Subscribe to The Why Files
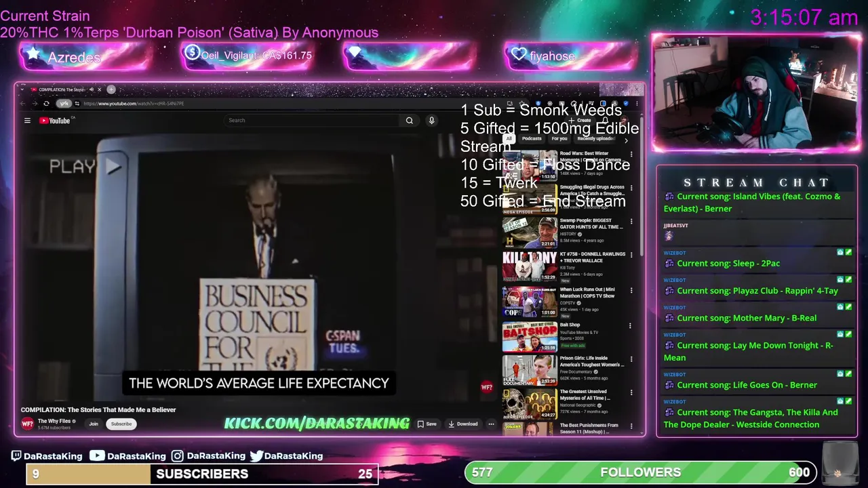Screen dimensions: 868x488 [x=121, y=424]
